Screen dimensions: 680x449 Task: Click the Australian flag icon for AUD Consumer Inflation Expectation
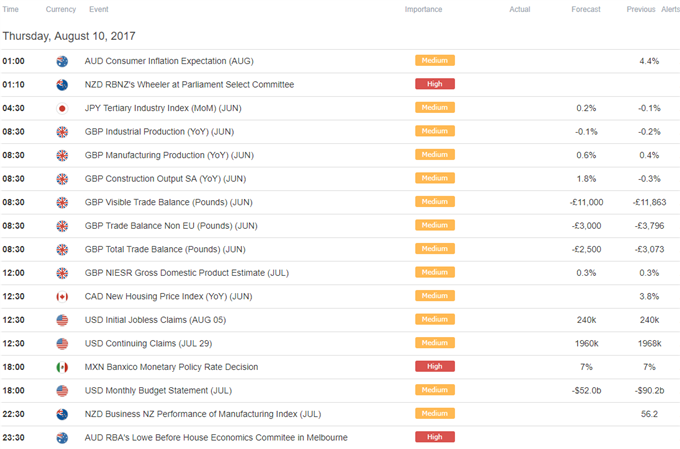point(62,61)
